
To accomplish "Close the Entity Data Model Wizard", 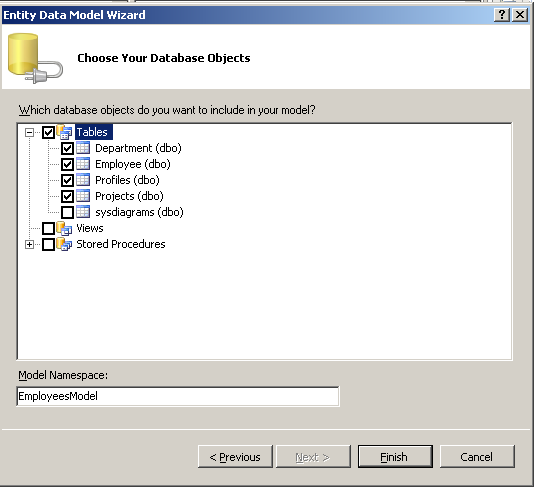I will [x=520, y=15].
